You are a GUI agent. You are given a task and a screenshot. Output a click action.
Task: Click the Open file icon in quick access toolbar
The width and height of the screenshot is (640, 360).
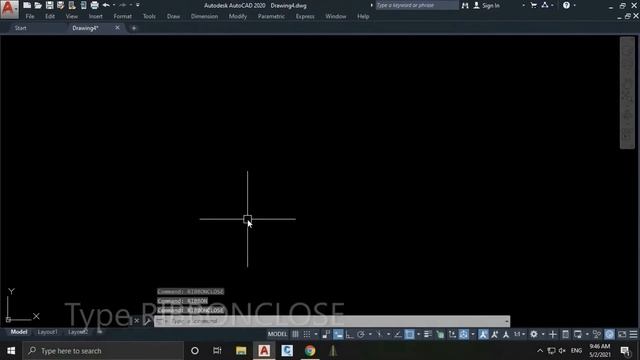38,5
